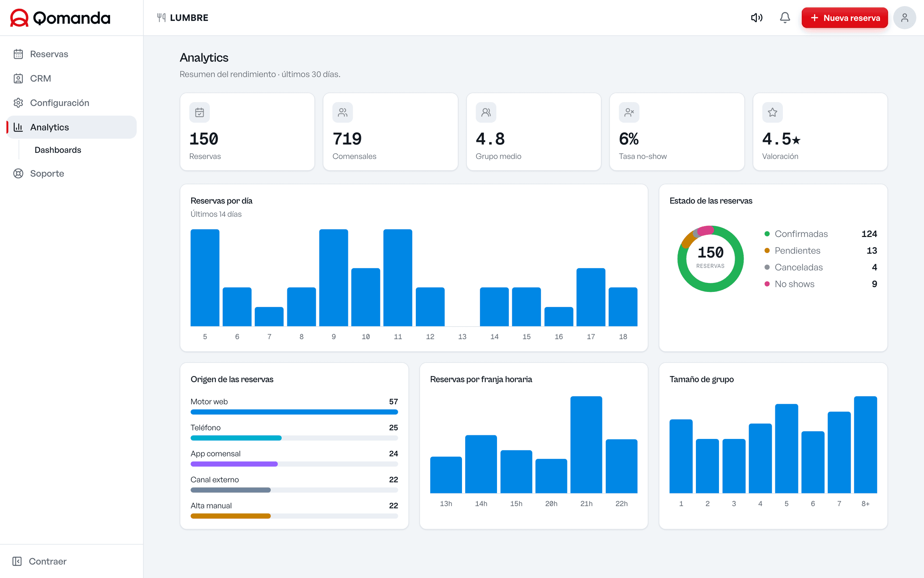
Task: Click the restaurant fork-knife icon beside LUMBRE
Action: (x=161, y=18)
